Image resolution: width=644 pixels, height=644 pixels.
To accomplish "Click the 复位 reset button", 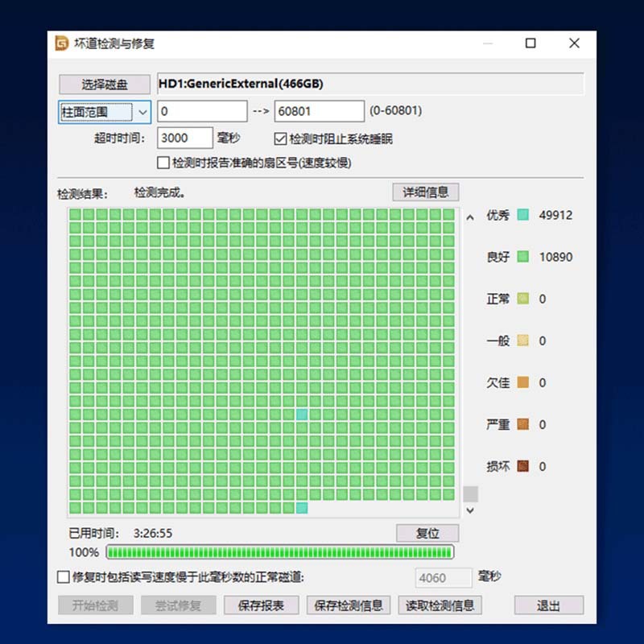I will tap(427, 533).
